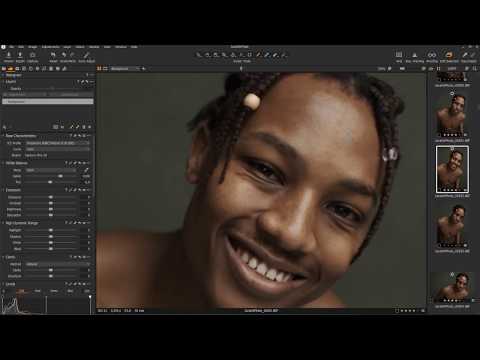
Task: Click the Contrast slider handle
Action: click(51, 203)
